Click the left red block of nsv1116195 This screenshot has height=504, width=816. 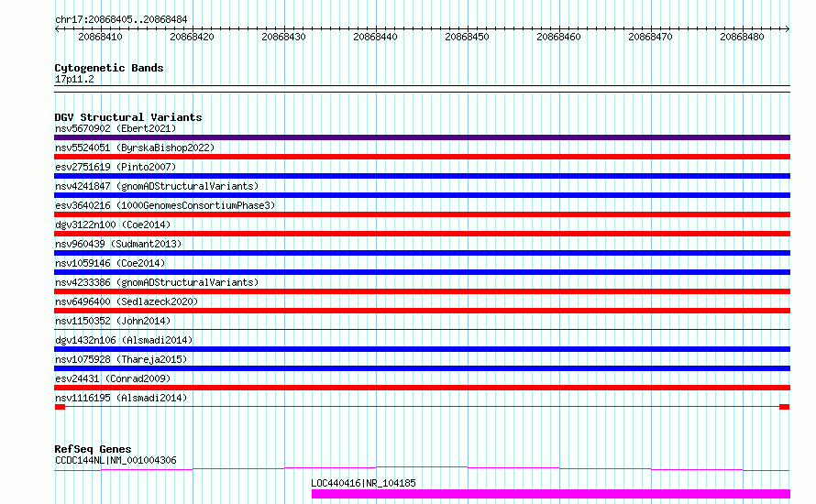point(60,407)
